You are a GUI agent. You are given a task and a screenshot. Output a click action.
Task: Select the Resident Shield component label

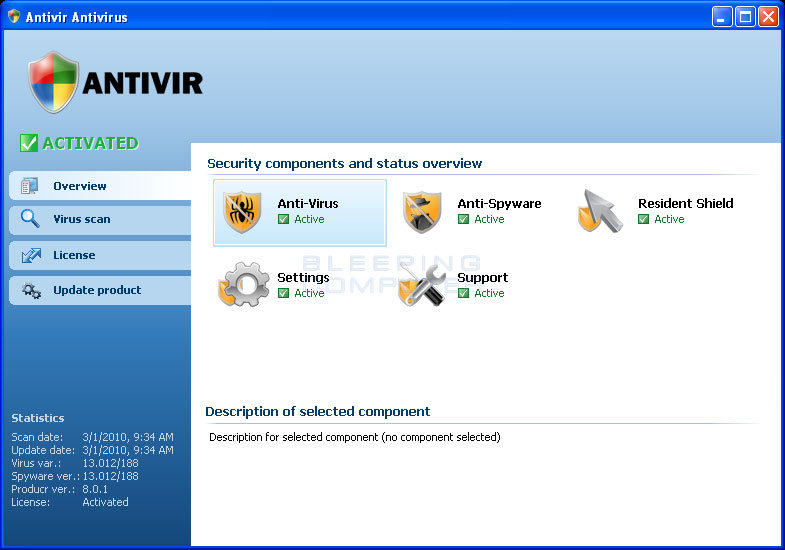[x=685, y=203]
